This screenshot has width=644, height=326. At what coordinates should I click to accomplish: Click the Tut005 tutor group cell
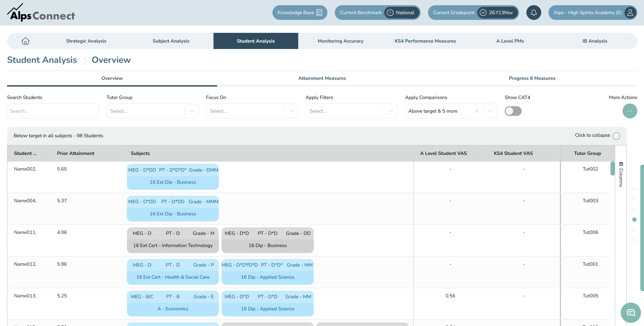pos(590,296)
